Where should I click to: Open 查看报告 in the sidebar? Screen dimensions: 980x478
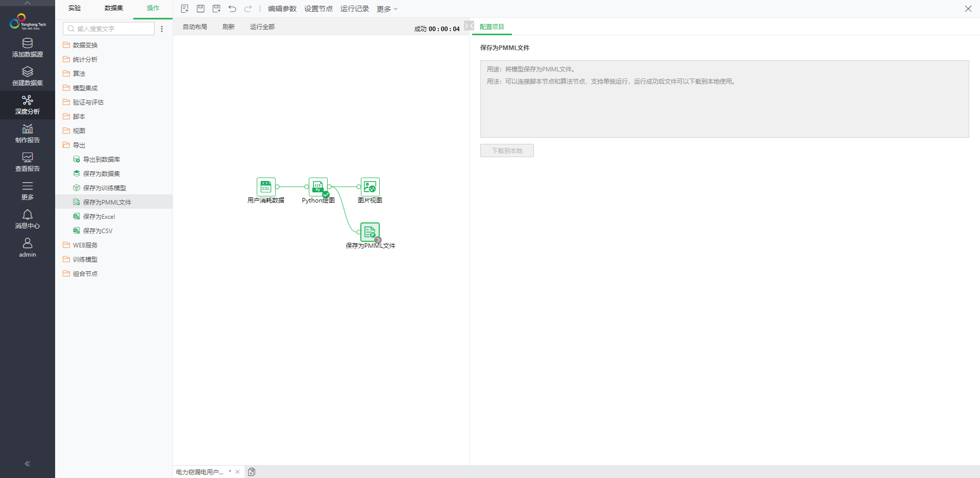coord(28,162)
